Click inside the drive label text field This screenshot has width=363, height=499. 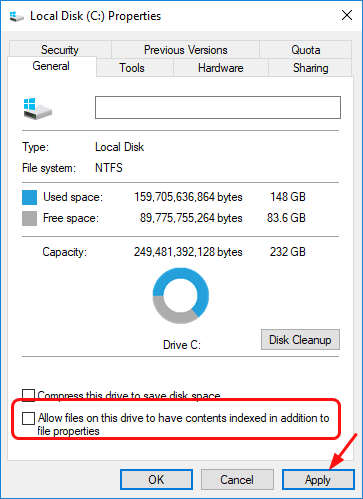coord(218,107)
